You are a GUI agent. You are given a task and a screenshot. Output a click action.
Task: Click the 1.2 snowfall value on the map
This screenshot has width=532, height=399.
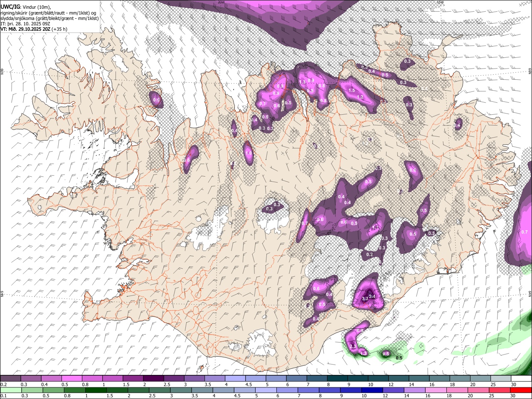point(360,97)
